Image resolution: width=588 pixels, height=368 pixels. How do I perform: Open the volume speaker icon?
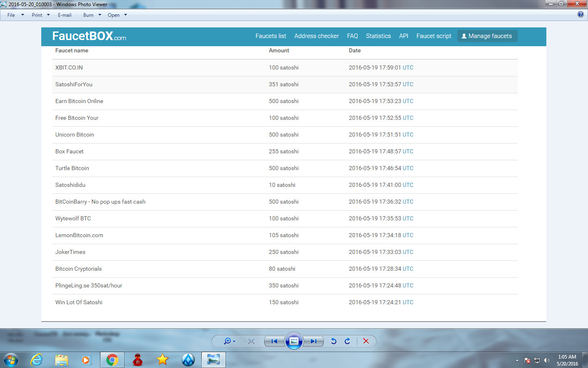(547, 360)
